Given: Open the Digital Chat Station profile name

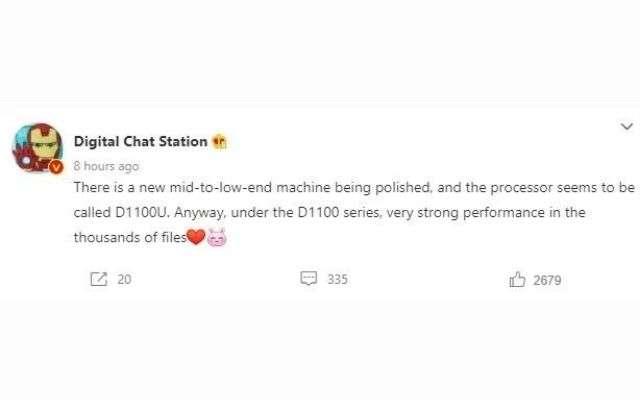Looking at the screenshot, I should click(x=141, y=142).
